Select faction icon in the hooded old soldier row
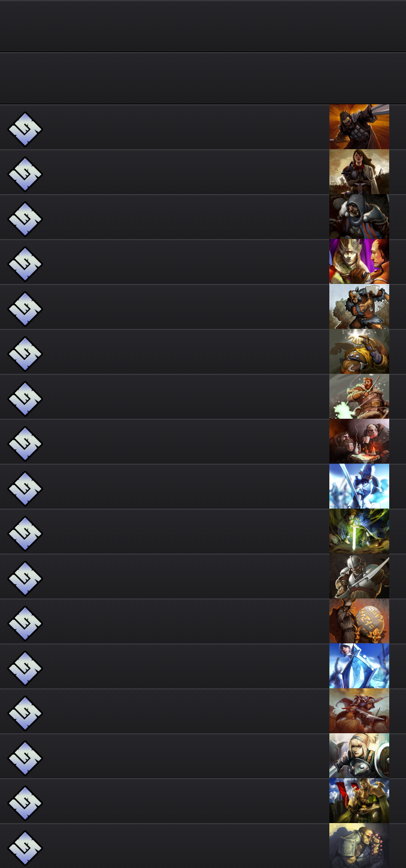406x868 pixels. point(25,219)
